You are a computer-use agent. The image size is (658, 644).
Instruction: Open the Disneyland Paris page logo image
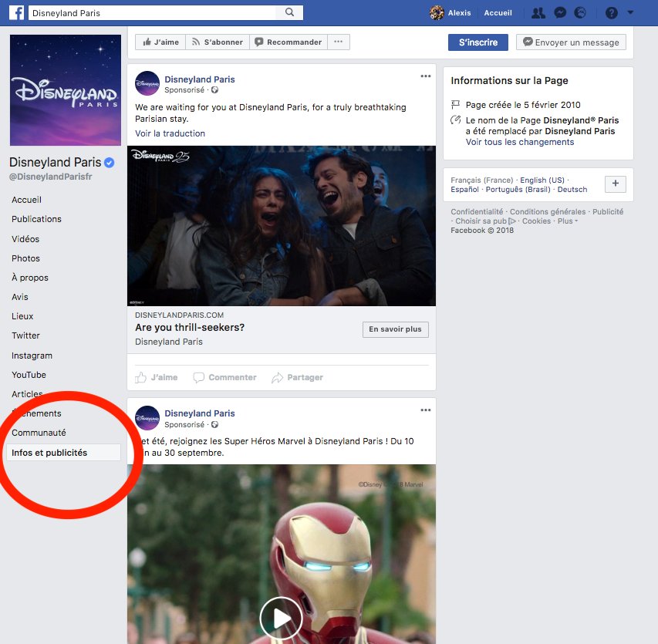[x=66, y=90]
